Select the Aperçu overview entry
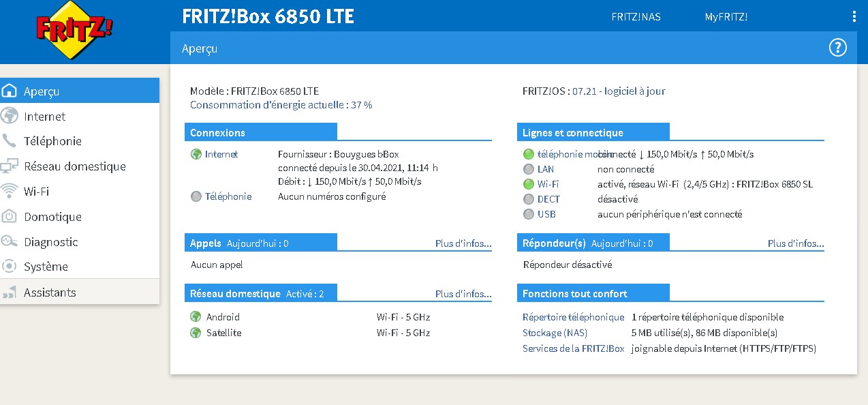This screenshot has width=868, height=405. click(80, 91)
